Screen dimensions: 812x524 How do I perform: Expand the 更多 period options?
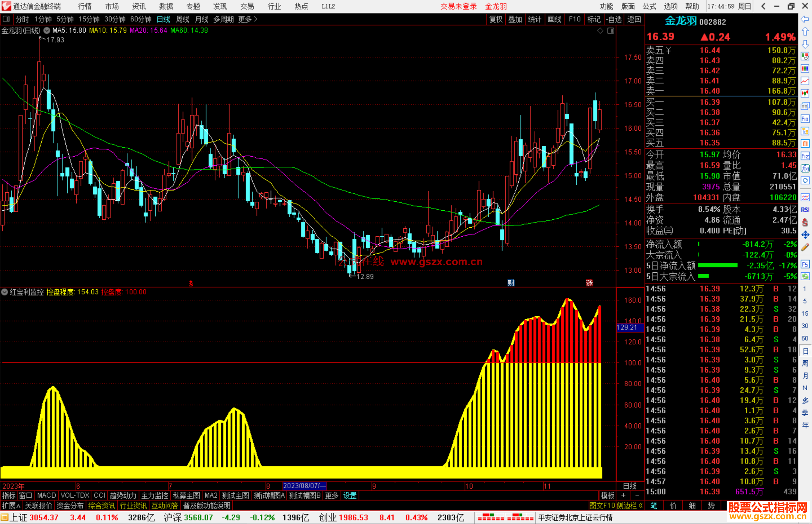[247, 19]
